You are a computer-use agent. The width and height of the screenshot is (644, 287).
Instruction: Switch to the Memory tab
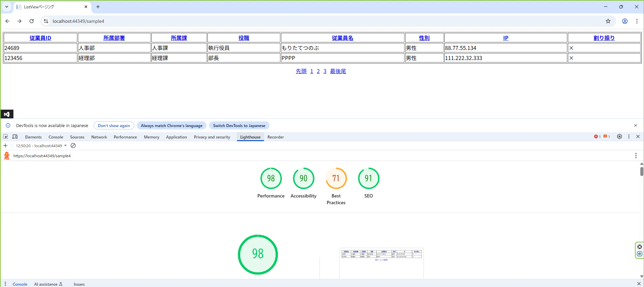click(152, 137)
